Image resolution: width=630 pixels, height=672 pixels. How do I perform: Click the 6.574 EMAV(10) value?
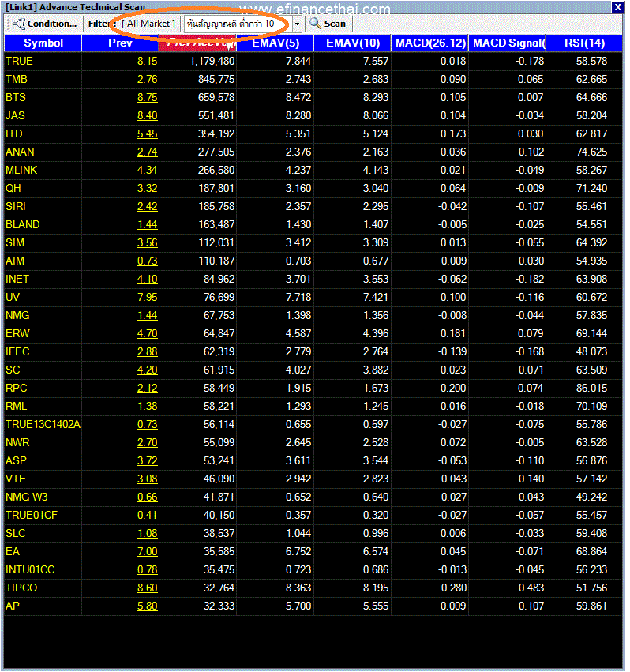point(376,551)
